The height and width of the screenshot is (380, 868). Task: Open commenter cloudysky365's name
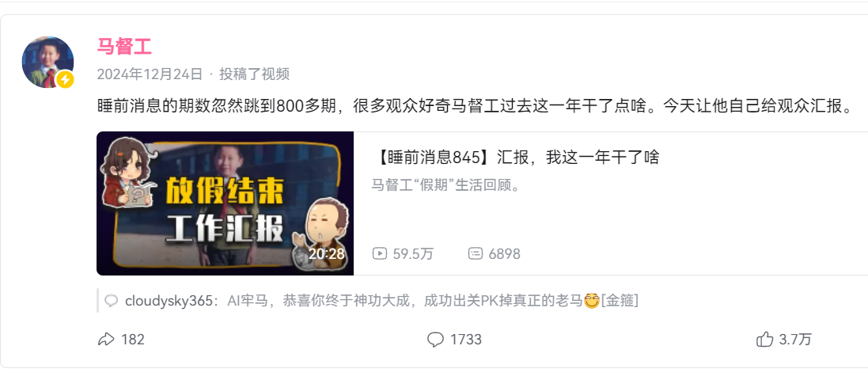click(x=169, y=302)
